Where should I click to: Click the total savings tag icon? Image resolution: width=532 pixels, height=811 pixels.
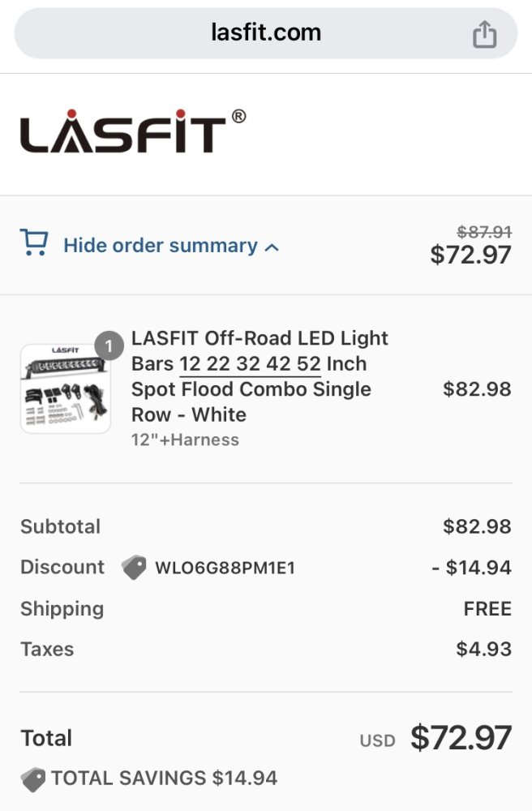[33, 779]
